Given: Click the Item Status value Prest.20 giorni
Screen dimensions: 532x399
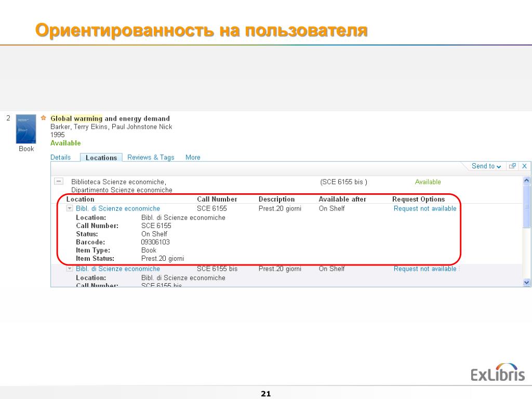Looking at the screenshot, I should 163,259.
